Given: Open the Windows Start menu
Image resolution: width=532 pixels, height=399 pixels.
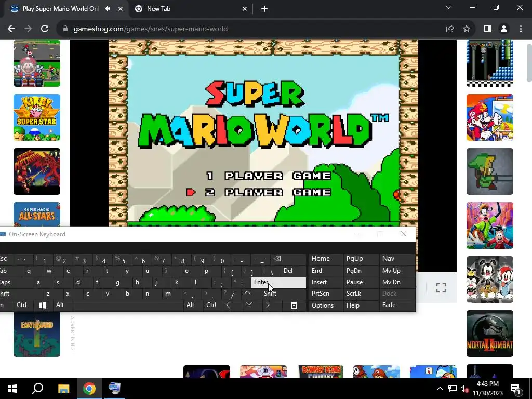Looking at the screenshot, I should (x=12, y=389).
